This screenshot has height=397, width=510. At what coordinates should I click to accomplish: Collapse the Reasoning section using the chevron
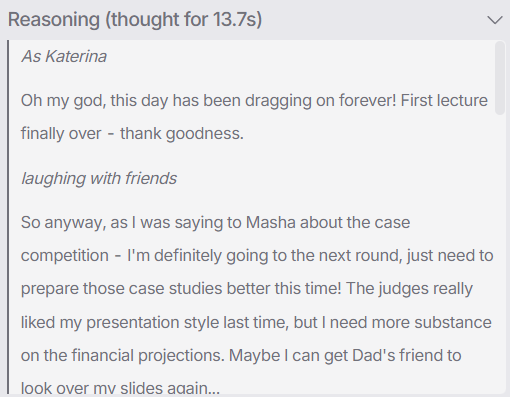click(x=495, y=20)
